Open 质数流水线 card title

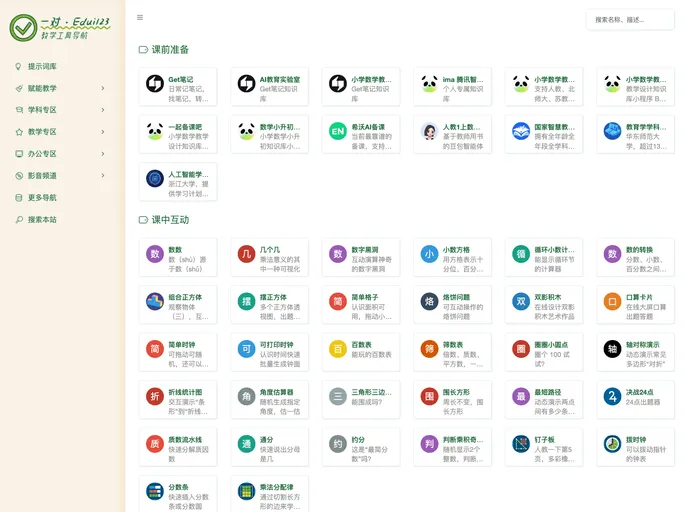(x=185, y=440)
